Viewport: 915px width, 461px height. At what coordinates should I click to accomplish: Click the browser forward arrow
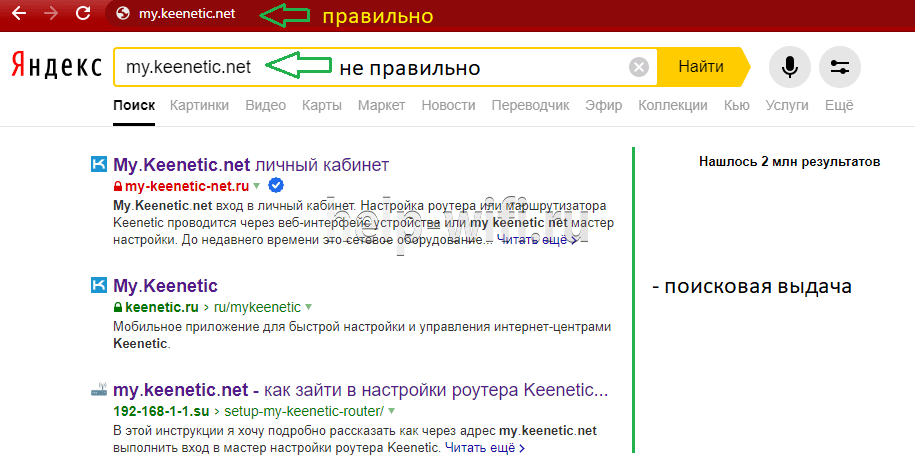(50, 14)
